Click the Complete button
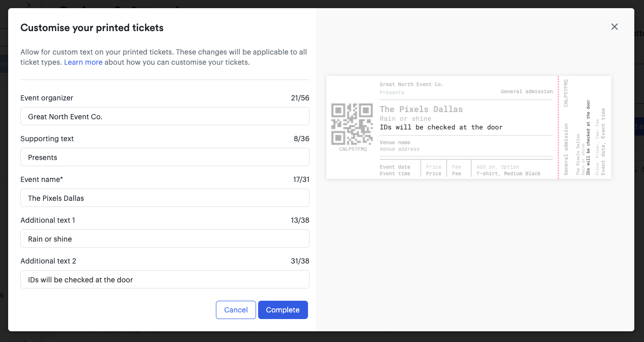This screenshot has width=644, height=342. (x=283, y=310)
